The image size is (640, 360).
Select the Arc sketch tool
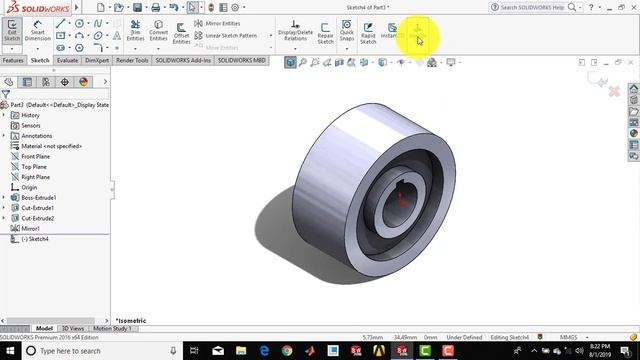click(79, 36)
